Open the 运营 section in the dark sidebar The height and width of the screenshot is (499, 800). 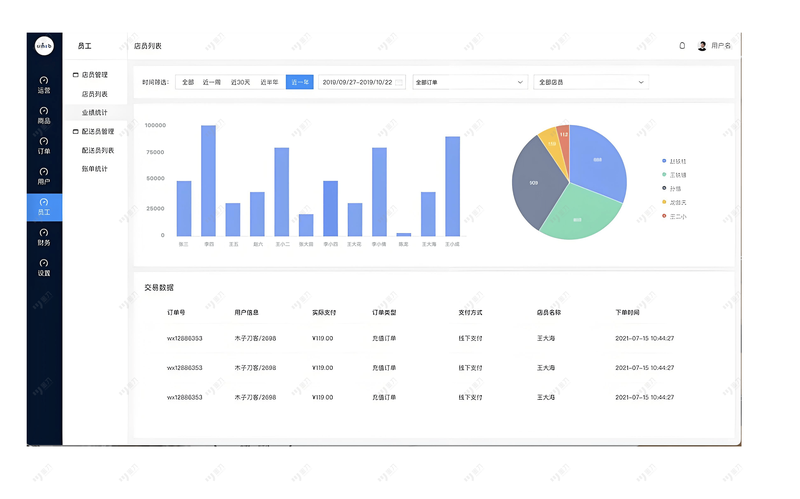coord(44,85)
